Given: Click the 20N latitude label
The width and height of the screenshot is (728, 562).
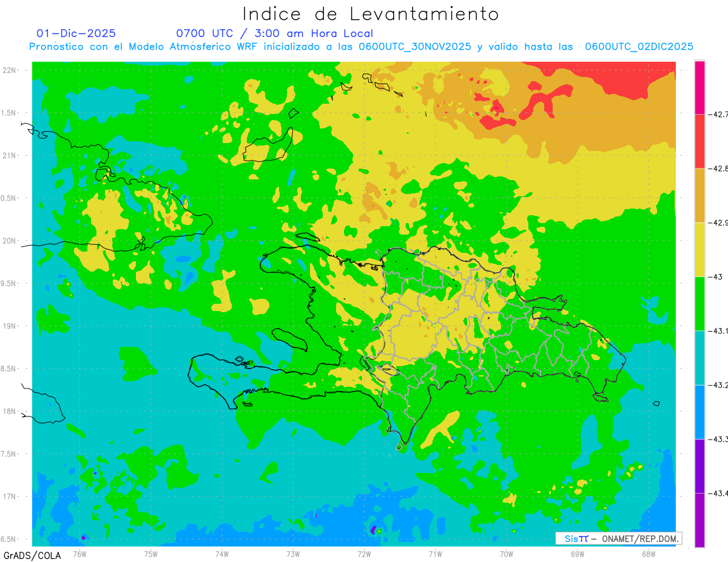Looking at the screenshot, I should click(x=10, y=241).
